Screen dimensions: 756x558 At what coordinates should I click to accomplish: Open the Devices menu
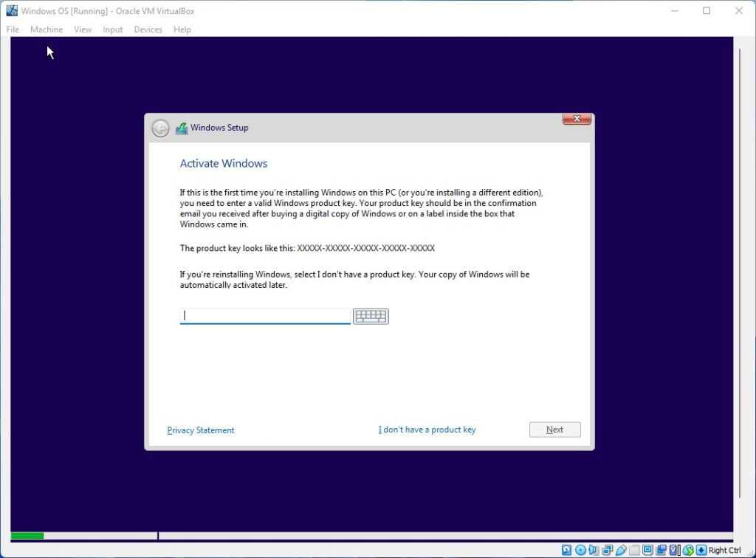(x=148, y=30)
